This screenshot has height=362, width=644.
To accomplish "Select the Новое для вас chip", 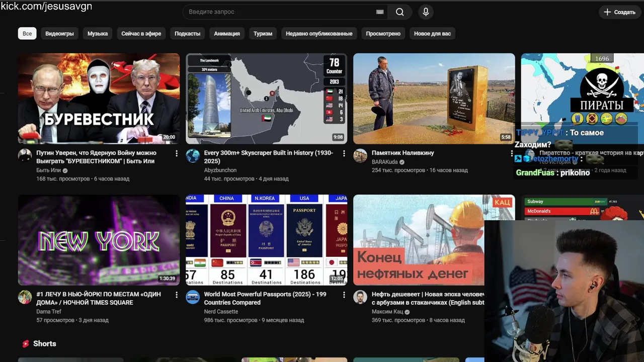I will [432, 34].
